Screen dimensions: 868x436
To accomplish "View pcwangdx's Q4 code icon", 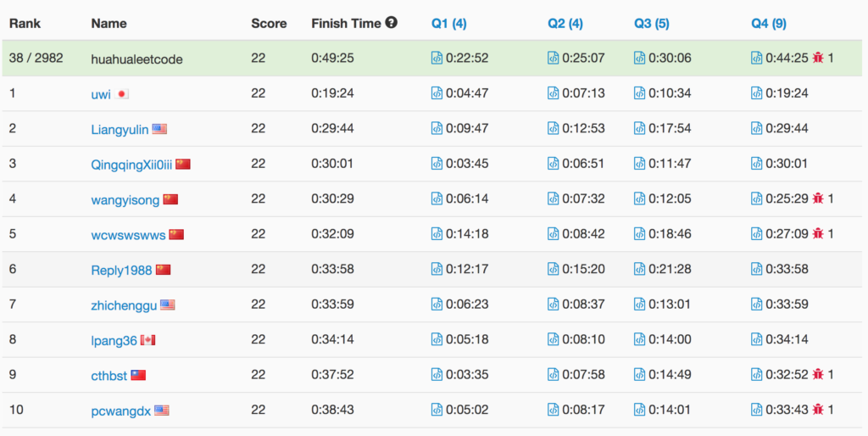I will (x=757, y=411).
